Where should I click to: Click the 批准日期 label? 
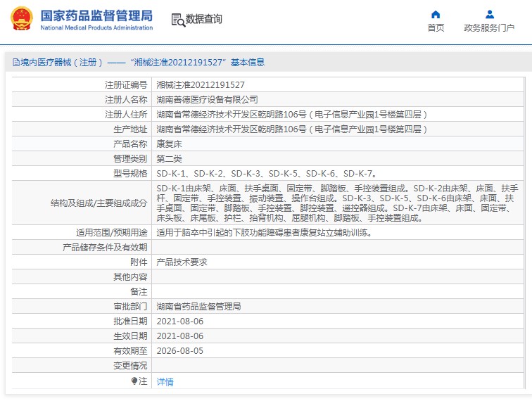130,322
